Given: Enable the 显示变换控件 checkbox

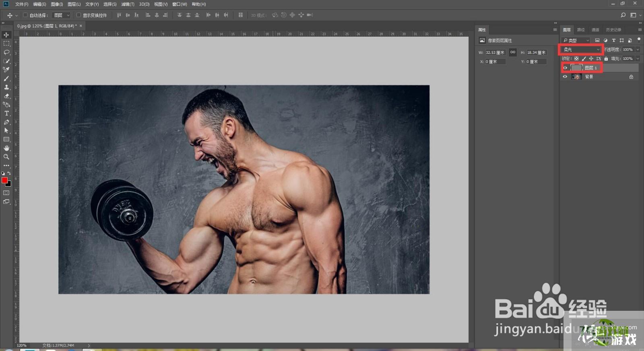Looking at the screenshot, I should click(x=78, y=15).
